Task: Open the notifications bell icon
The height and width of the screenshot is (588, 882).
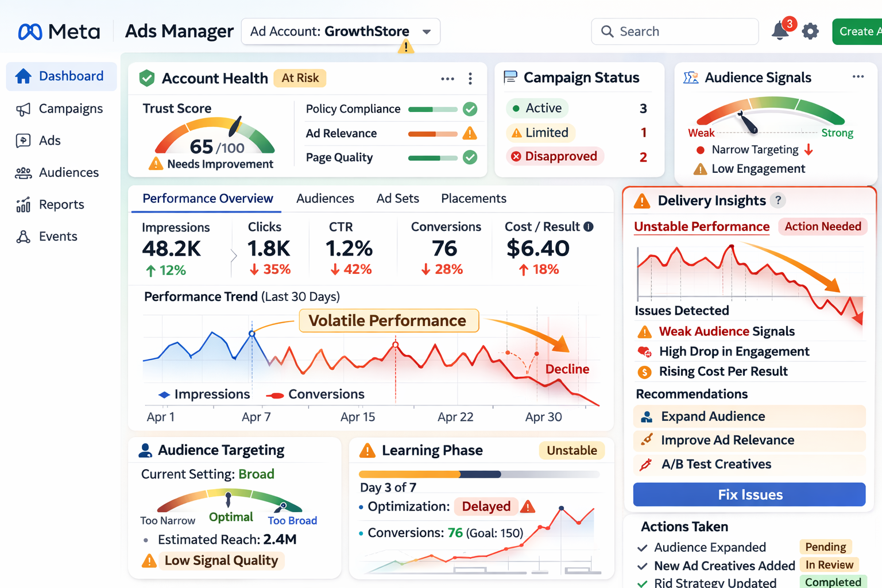Action: 780,31
